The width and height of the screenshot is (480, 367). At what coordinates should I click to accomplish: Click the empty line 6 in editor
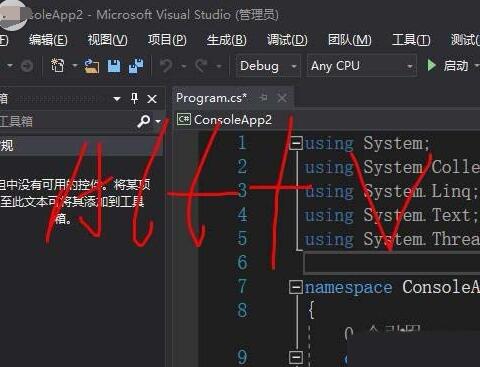(x=392, y=263)
